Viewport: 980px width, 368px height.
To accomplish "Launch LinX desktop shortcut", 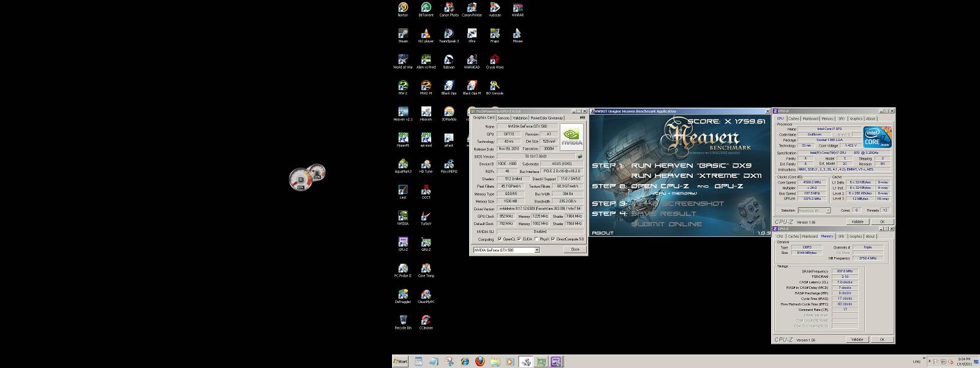I will coord(403,191).
